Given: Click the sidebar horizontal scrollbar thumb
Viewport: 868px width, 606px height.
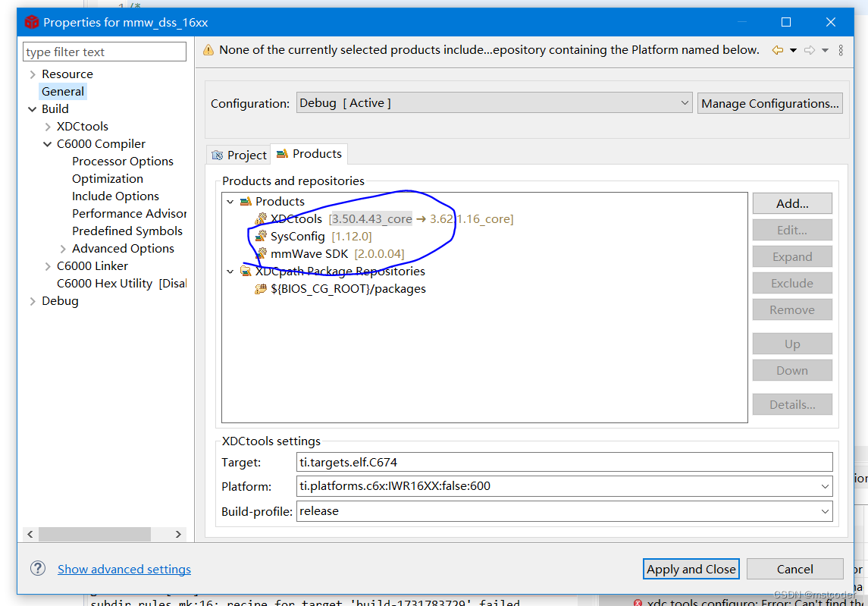Looking at the screenshot, I should coord(95,534).
